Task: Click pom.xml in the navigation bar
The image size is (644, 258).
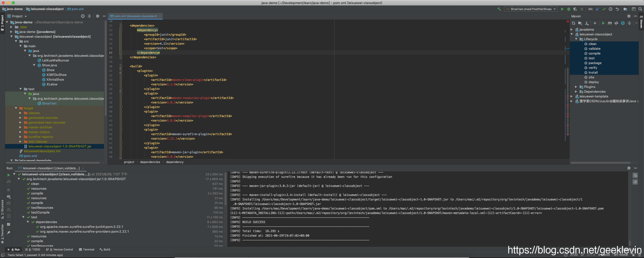Action: click(75, 9)
